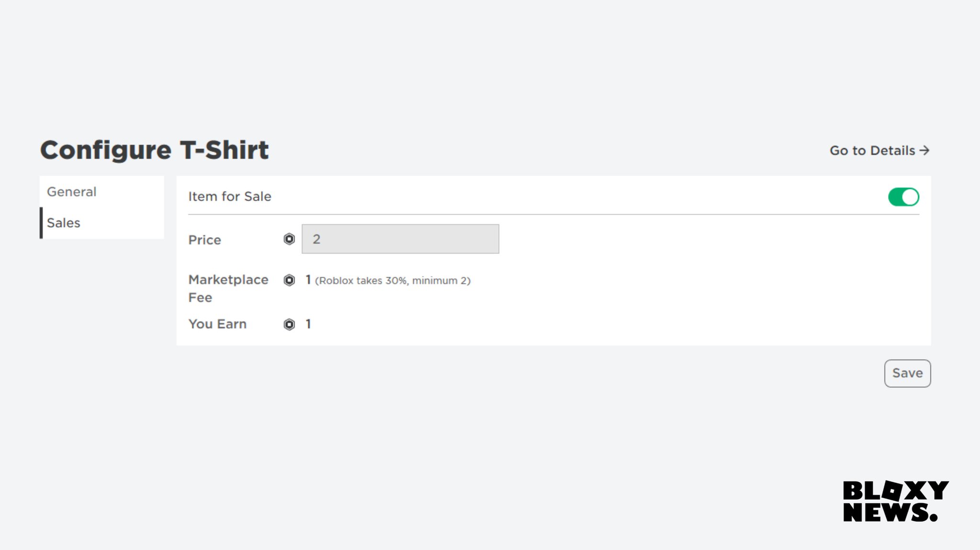Click Go to Details arrow navigation
980x550 pixels.
(x=879, y=150)
